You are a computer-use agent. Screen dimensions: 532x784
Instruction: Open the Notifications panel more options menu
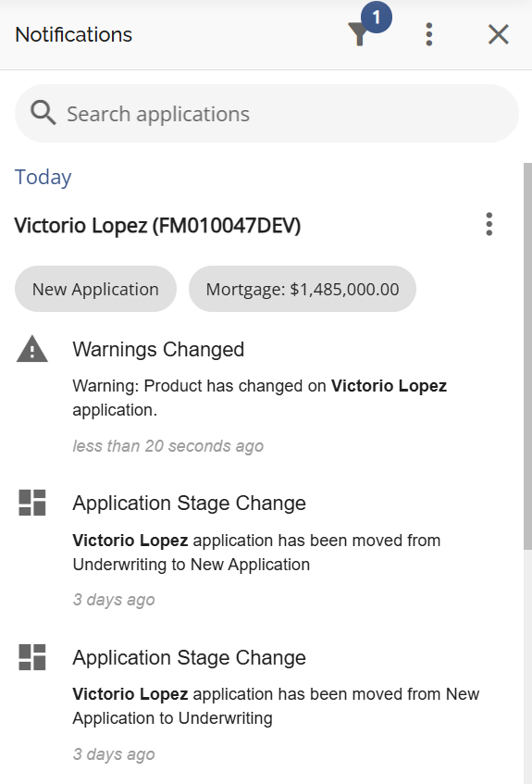tap(428, 34)
